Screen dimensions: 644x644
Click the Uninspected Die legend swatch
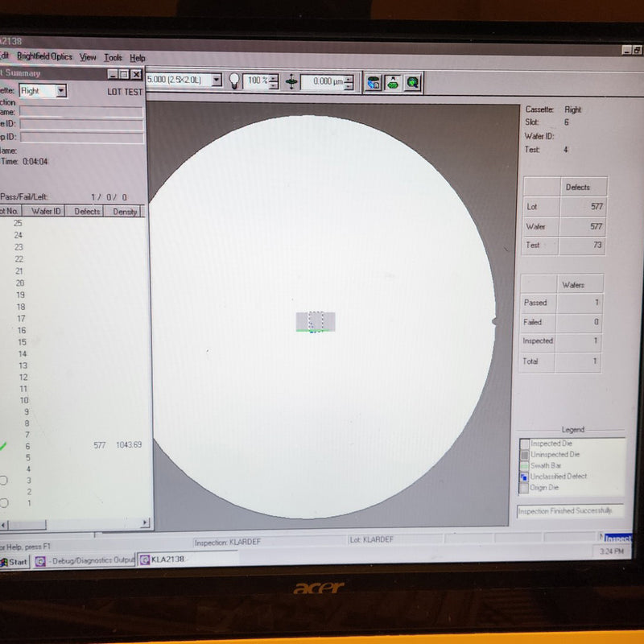pyautogui.click(x=525, y=455)
